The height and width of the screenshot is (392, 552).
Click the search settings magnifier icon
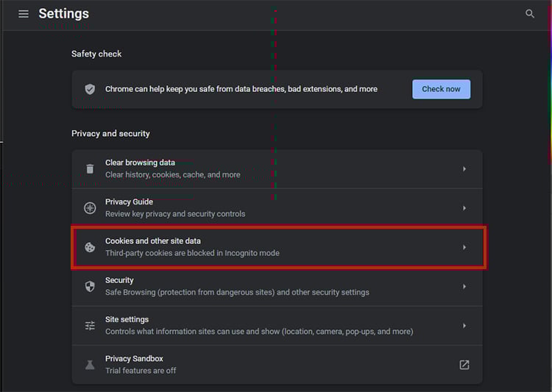[529, 14]
